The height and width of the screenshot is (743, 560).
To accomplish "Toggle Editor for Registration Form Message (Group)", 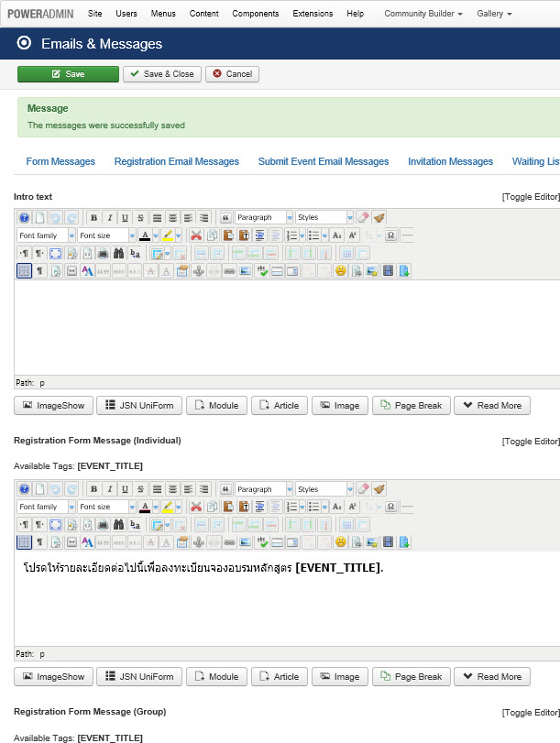I will coord(530,713).
